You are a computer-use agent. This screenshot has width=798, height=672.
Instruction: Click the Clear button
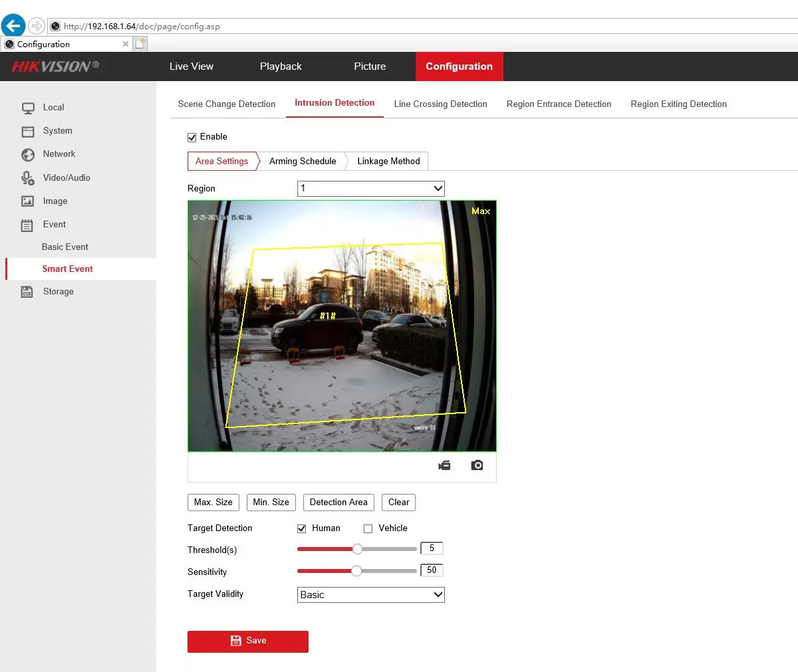click(x=398, y=503)
